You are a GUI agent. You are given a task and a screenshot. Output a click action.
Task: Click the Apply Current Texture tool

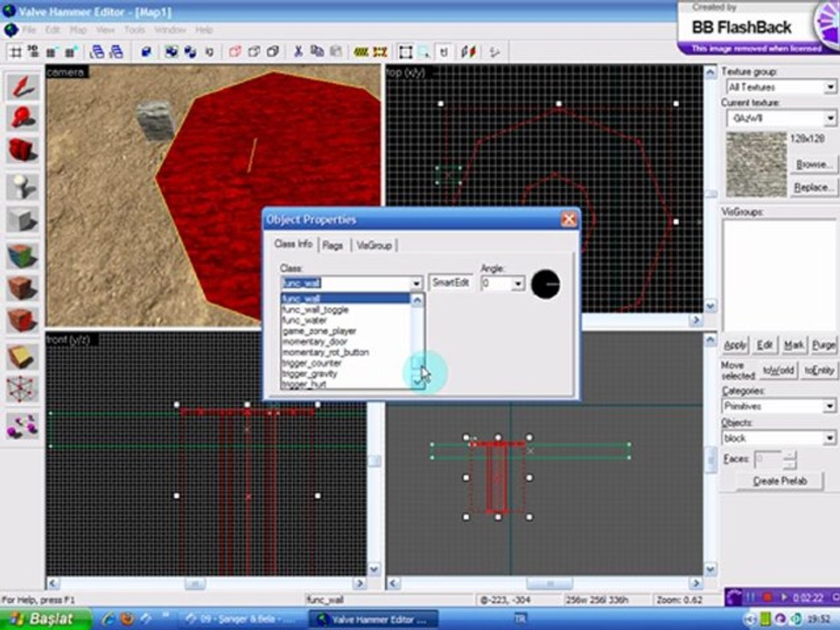point(23,288)
